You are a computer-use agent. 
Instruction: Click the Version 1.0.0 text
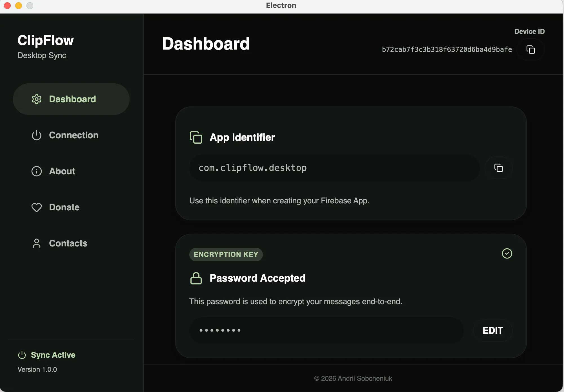37,369
